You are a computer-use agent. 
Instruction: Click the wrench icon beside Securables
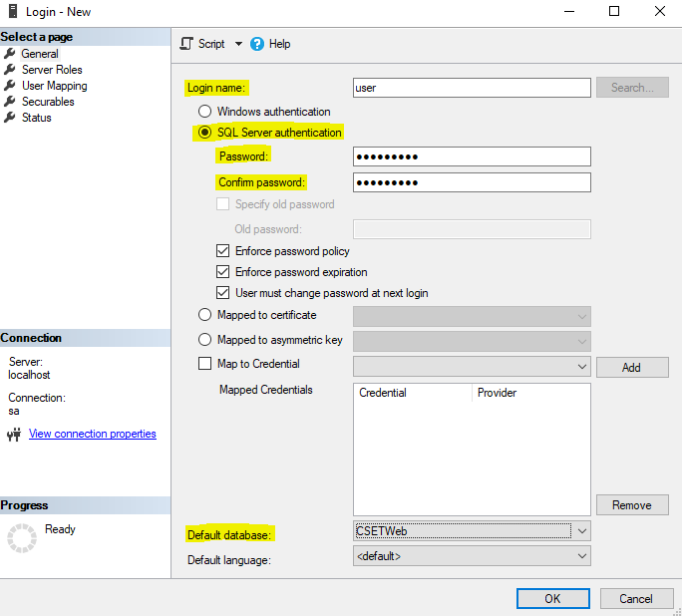[x=10, y=102]
